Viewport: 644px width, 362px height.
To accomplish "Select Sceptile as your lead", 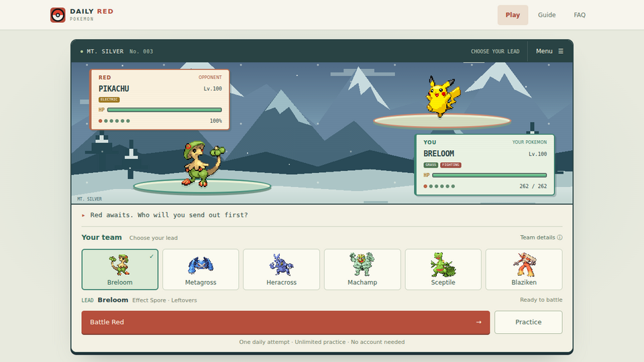I will click(443, 269).
